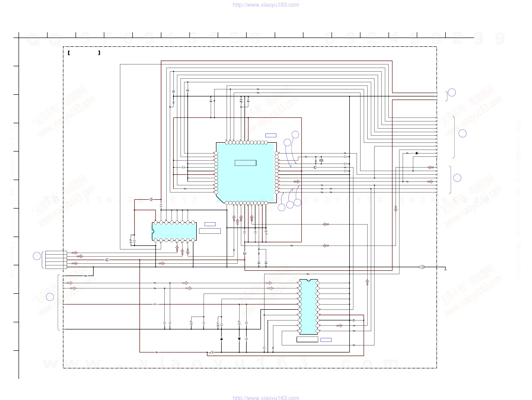Screen dimensions: 532x400
Task: Click the empty label box inside the large IC
Action: click(x=245, y=163)
